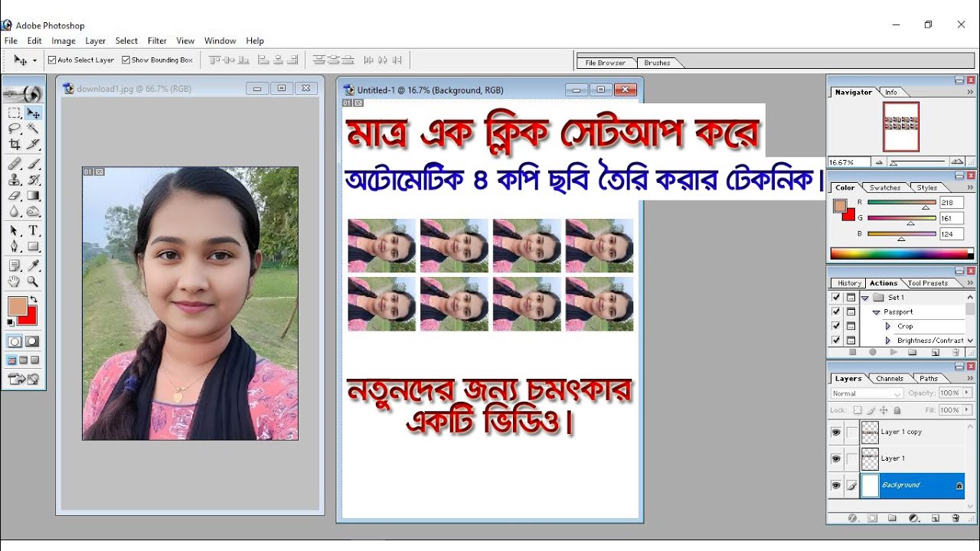Image resolution: width=980 pixels, height=551 pixels.
Task: Toggle Set 1 action checkmark
Action: tap(836, 297)
